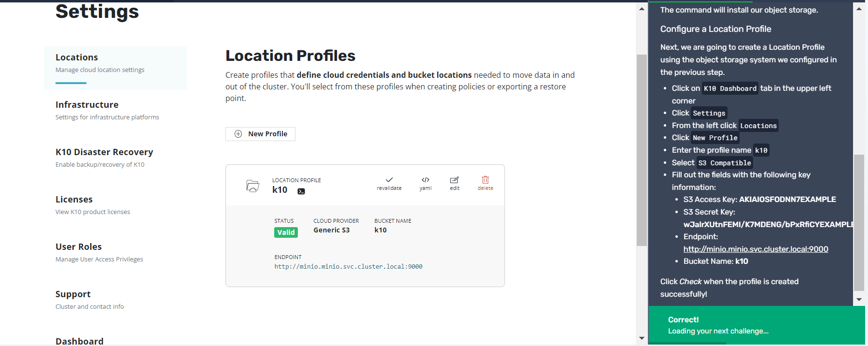Viewport: 868px width, 346px height.
Task: Click the main page vertical scrollbar thumb
Action: [x=642, y=150]
